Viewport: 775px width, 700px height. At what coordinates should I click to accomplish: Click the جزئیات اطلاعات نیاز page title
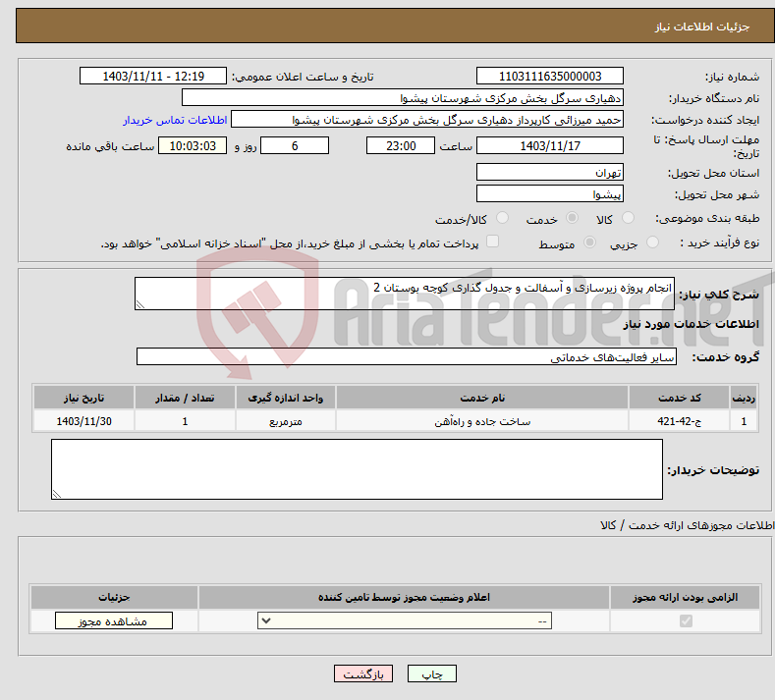(x=702, y=27)
